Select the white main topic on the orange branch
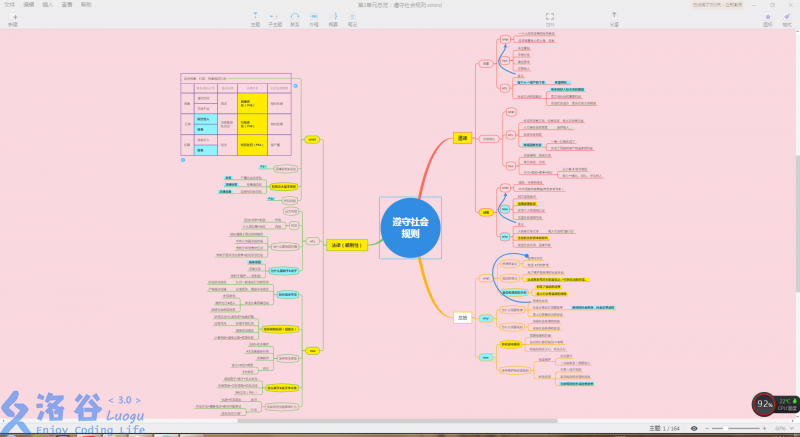800x437 pixels. (462, 318)
